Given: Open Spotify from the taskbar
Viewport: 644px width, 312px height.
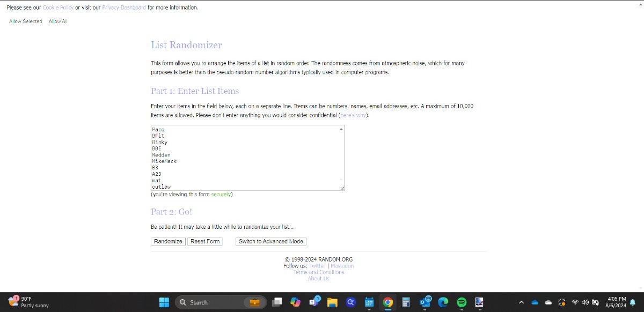Looking at the screenshot, I should click(x=461, y=302).
